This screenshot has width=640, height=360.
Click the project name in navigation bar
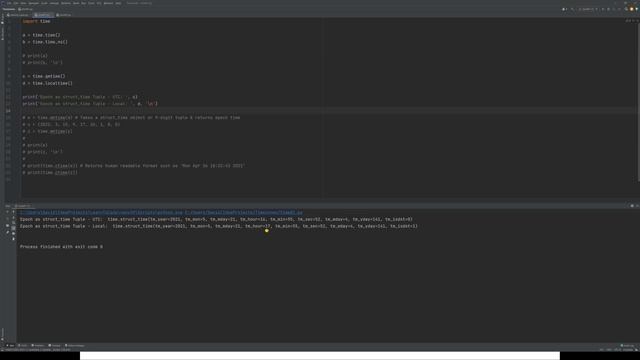pos(9,9)
